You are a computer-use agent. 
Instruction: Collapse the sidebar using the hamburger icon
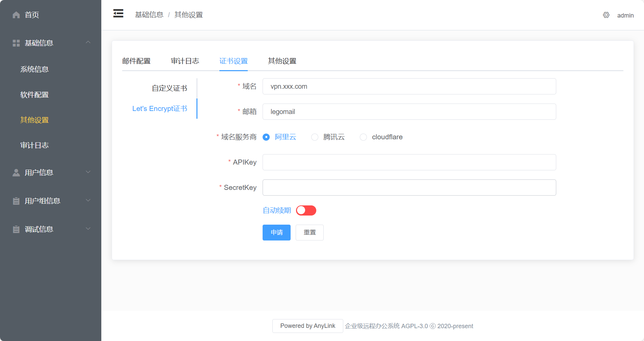point(118,13)
